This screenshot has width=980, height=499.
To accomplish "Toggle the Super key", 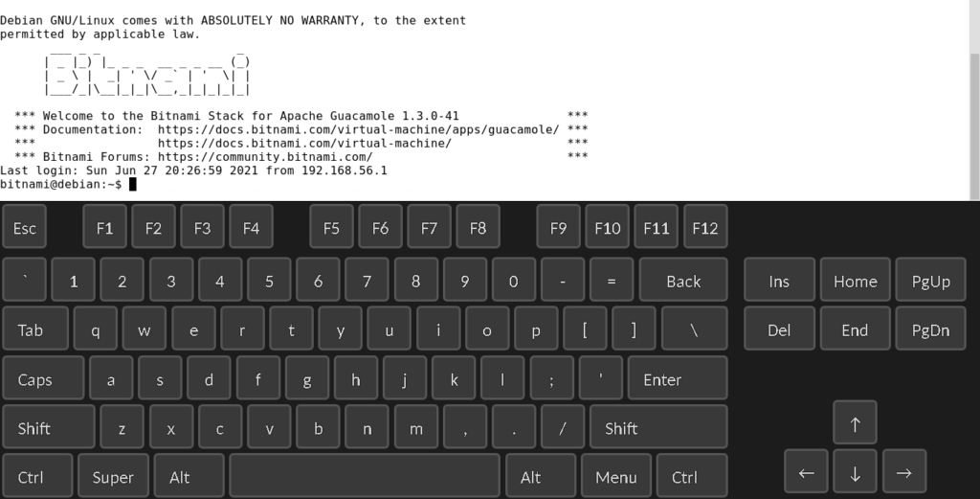I will (x=113, y=476).
